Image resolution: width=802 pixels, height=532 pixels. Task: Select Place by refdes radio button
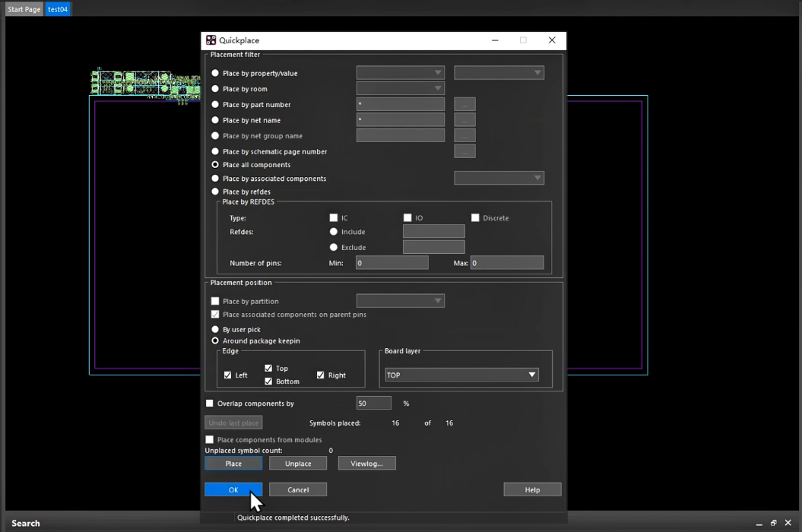pyautogui.click(x=215, y=192)
